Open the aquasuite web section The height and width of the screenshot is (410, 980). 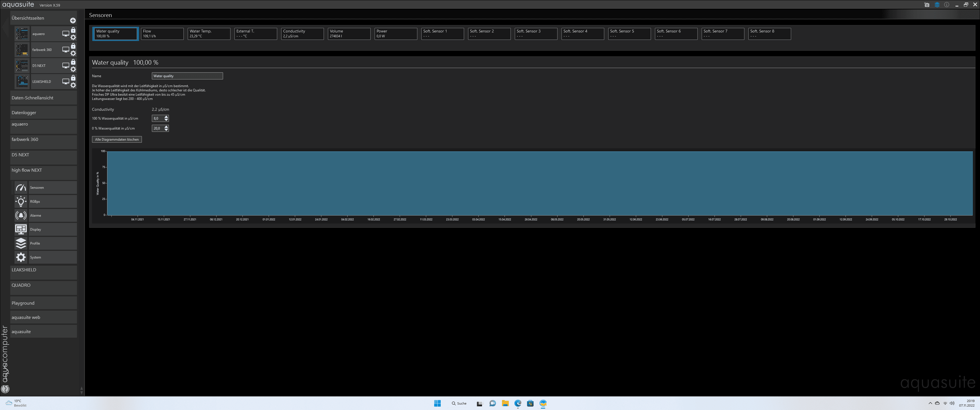[x=43, y=317]
